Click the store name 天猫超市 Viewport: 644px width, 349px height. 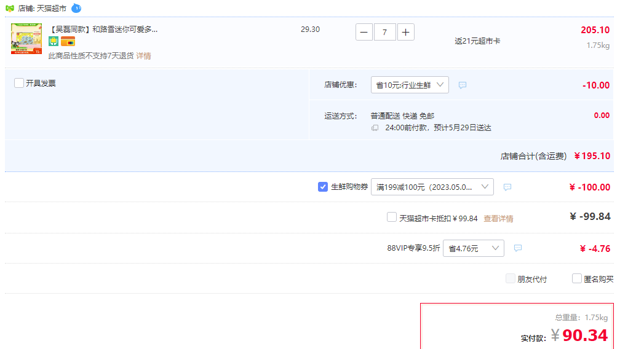(x=52, y=9)
